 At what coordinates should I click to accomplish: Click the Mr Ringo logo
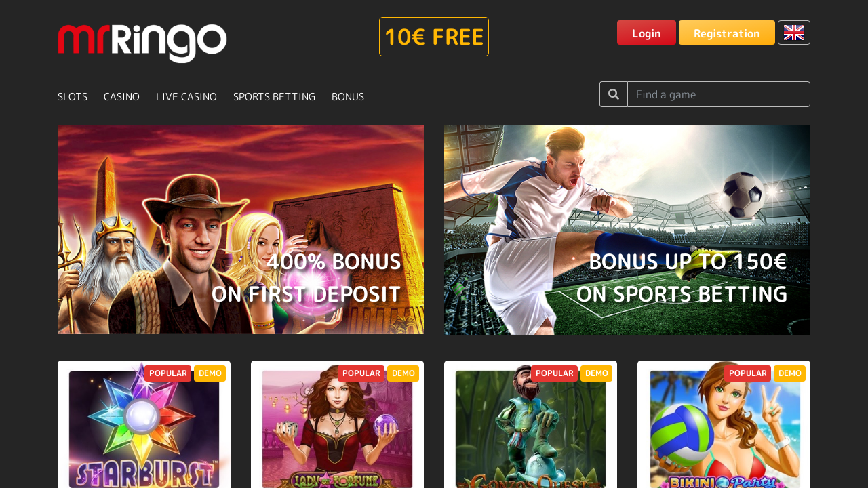point(142,43)
